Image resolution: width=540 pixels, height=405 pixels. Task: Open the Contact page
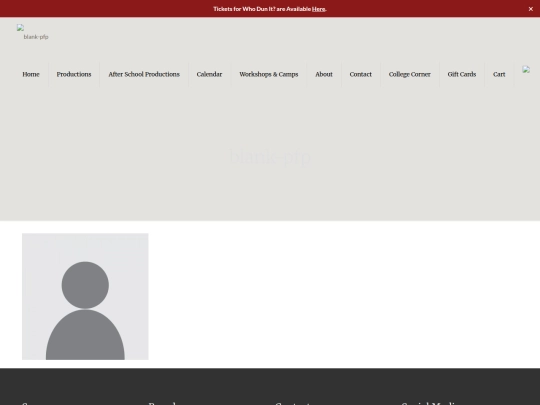coord(361,74)
